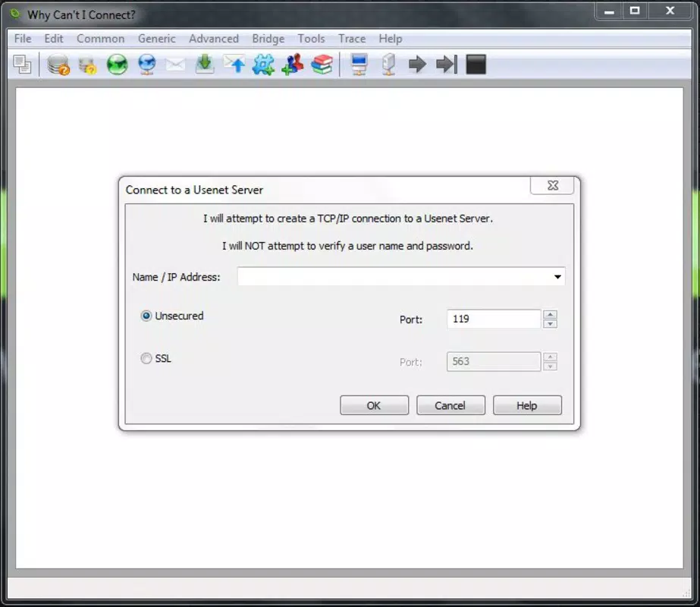Open the Tools menu
700x607 pixels.
click(311, 39)
